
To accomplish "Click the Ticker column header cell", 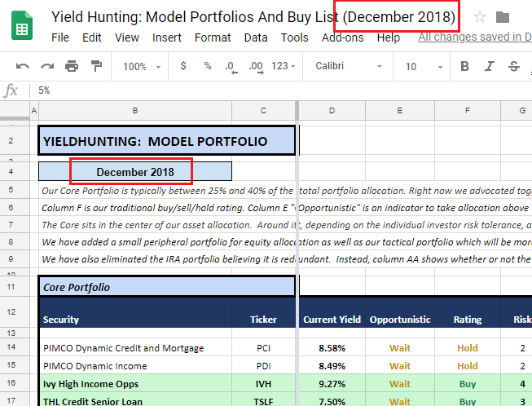I will pyautogui.click(x=264, y=312).
